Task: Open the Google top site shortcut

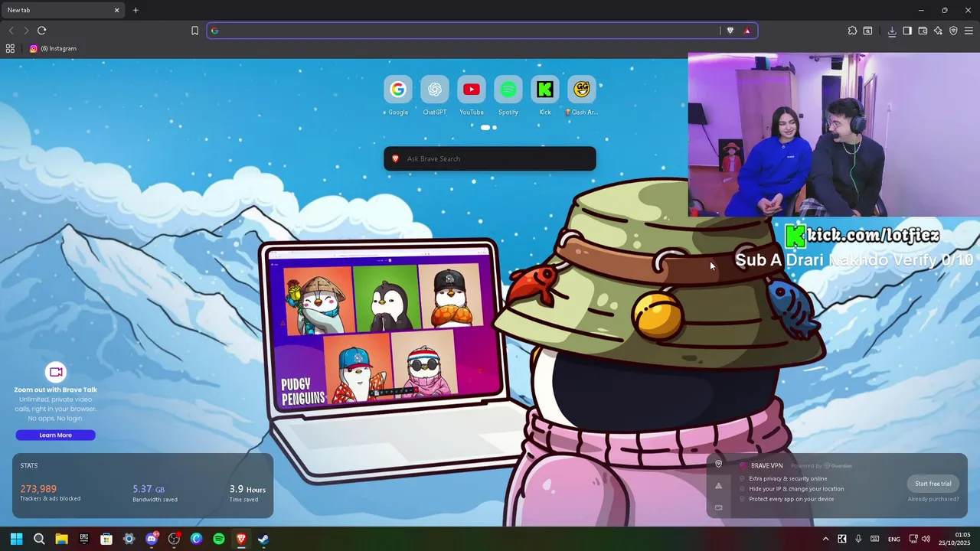Action: (398, 96)
